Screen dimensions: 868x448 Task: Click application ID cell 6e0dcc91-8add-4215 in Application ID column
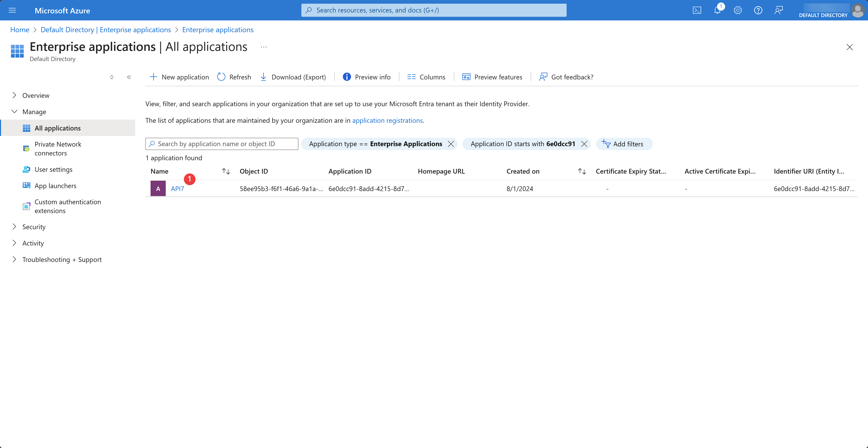[x=369, y=189]
